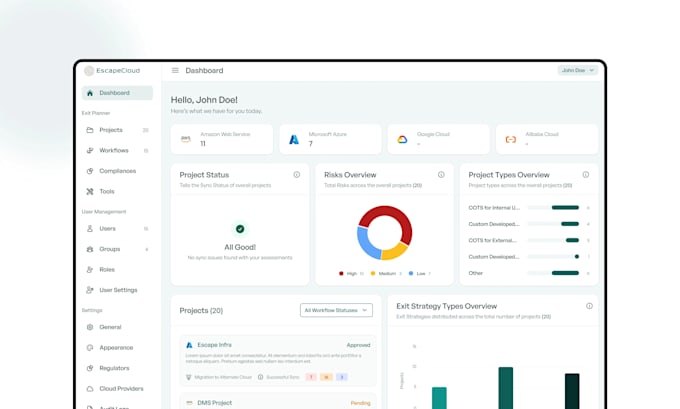Click the Alibaba Cloud provider card

547,139
